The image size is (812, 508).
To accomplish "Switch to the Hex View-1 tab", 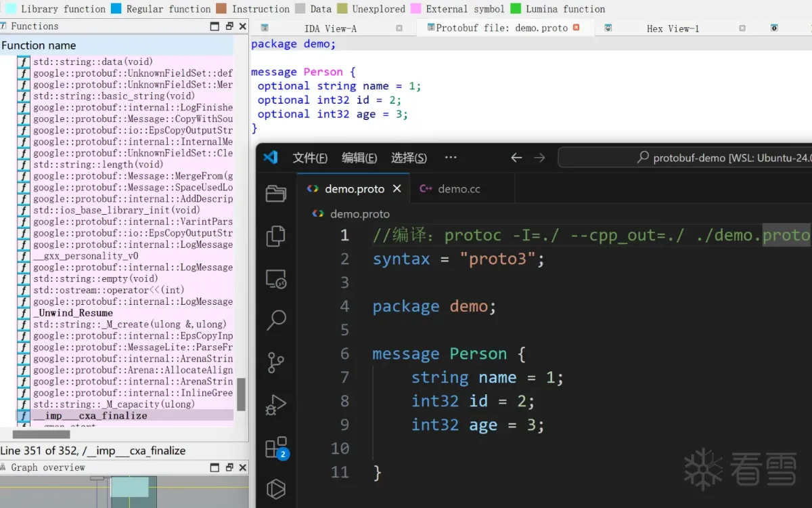I will pyautogui.click(x=673, y=28).
